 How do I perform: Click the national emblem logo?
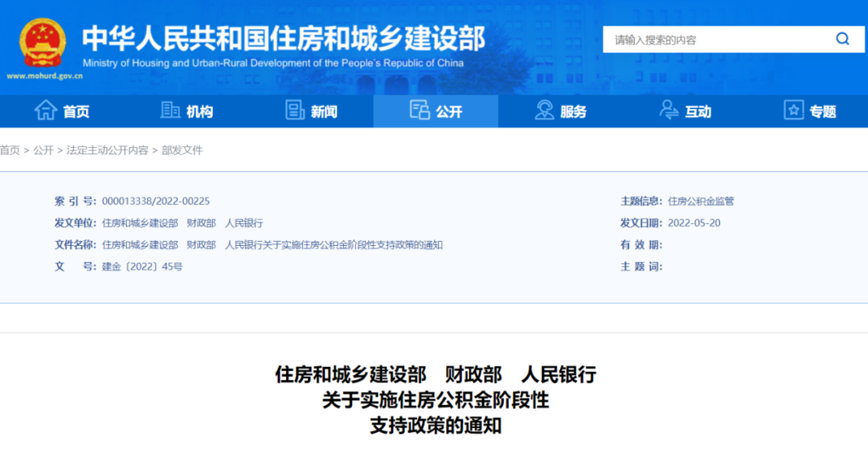pyautogui.click(x=43, y=42)
